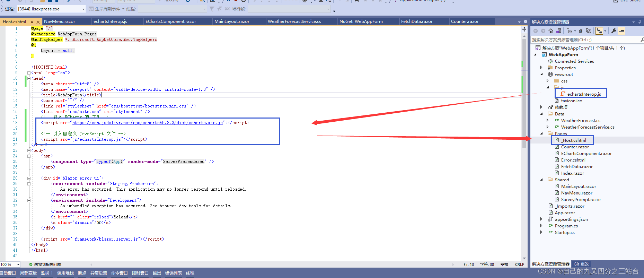Switch to the Git 更改 panel tab
This screenshot has height=278, width=644.
click(581, 264)
